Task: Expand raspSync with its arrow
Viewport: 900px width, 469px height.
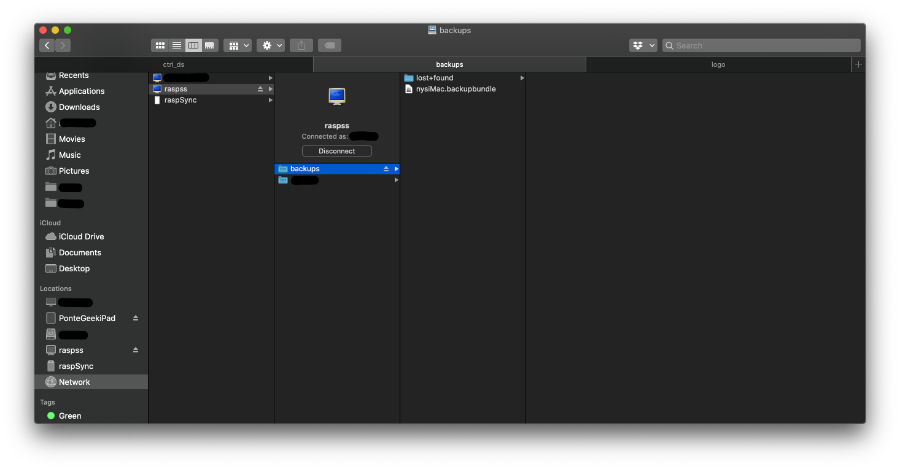Action: (x=270, y=100)
